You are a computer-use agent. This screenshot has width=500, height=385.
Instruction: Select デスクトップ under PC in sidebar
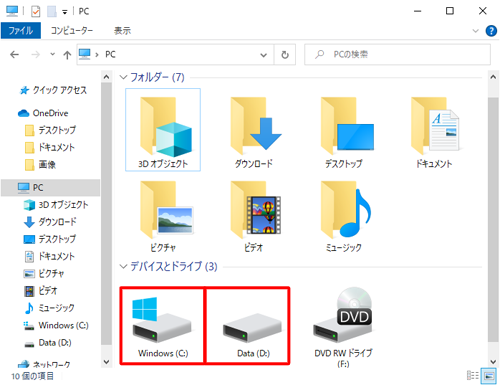pos(50,239)
